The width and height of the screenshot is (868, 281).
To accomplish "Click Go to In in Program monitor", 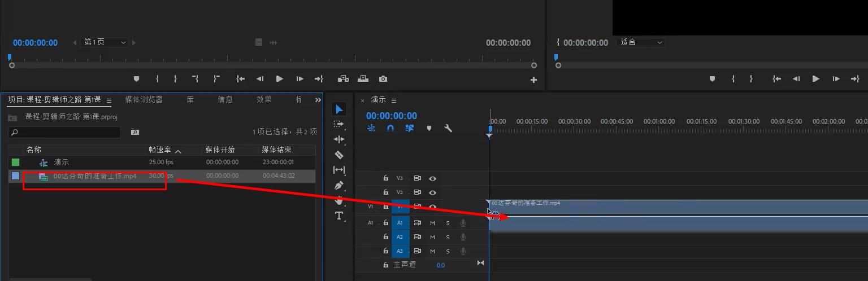I will 777,79.
